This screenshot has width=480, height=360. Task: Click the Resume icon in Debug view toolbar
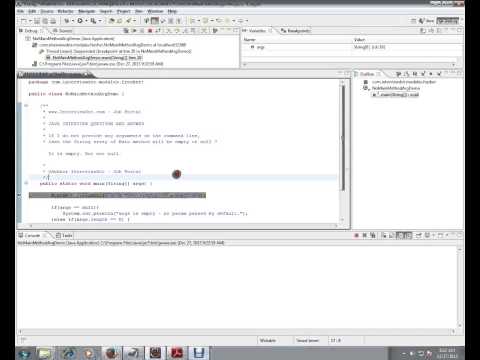(x=134, y=31)
